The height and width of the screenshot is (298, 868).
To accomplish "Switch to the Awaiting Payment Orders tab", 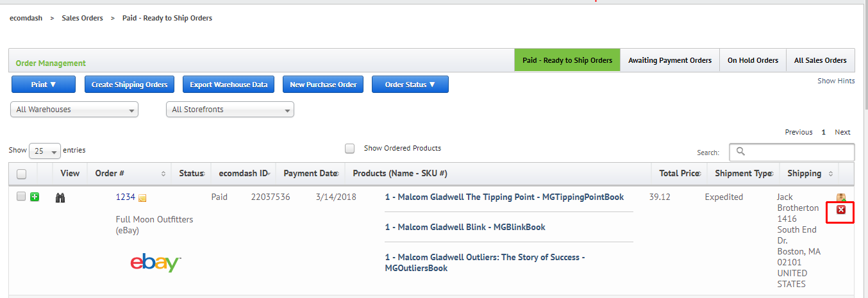I will pos(670,60).
